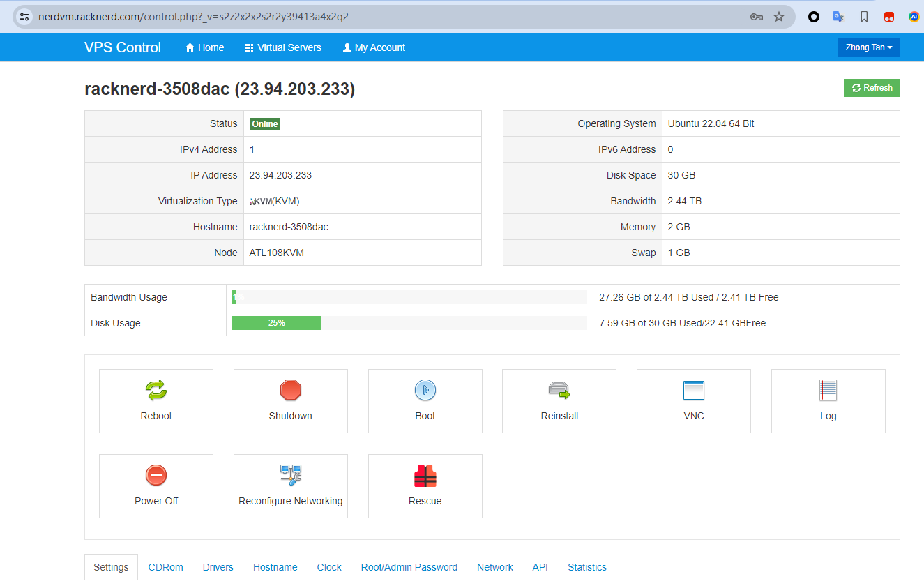Open the Statistics tab
This screenshot has height=586, width=924.
click(587, 567)
